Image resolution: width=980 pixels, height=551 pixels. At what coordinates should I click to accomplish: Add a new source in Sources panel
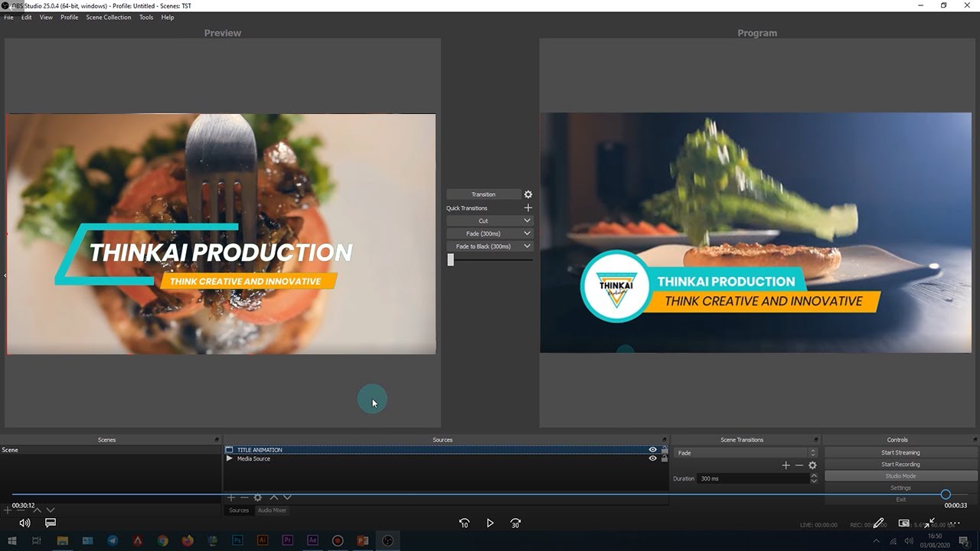[231, 497]
